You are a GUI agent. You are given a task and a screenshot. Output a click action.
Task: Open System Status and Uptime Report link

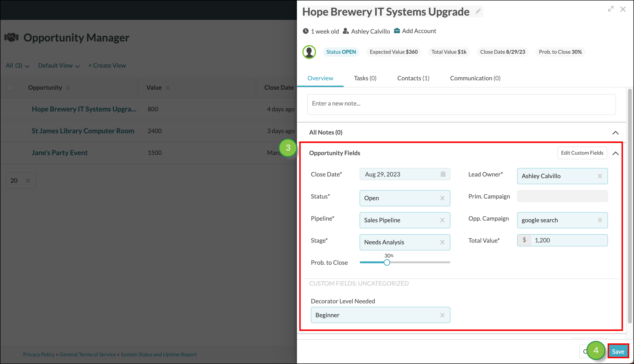click(x=158, y=354)
